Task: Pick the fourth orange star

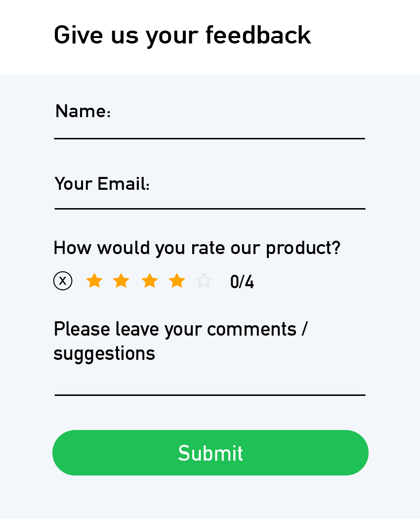Action: 177,281
